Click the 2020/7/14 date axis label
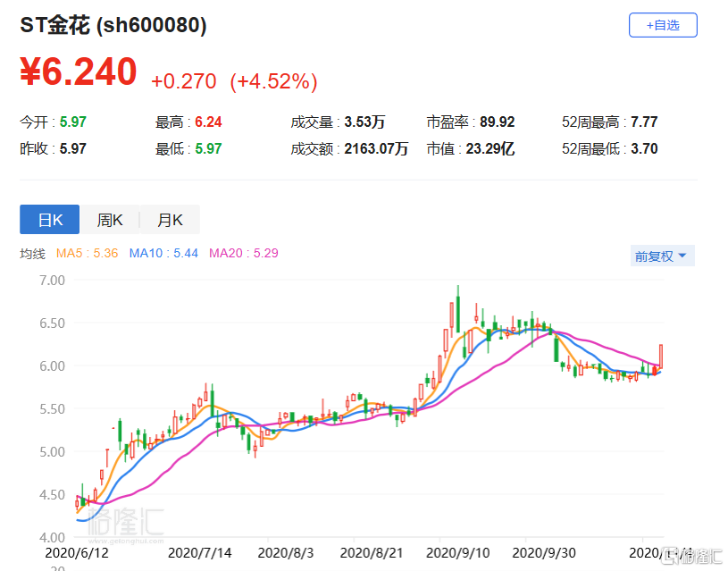 pos(200,553)
